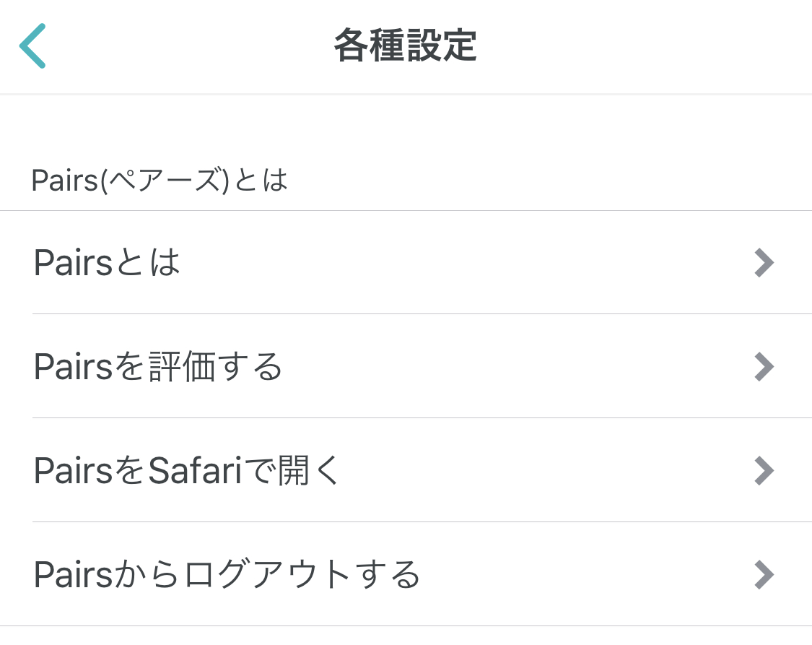
Task: Select the 各種設定 screen title
Action: (404, 45)
